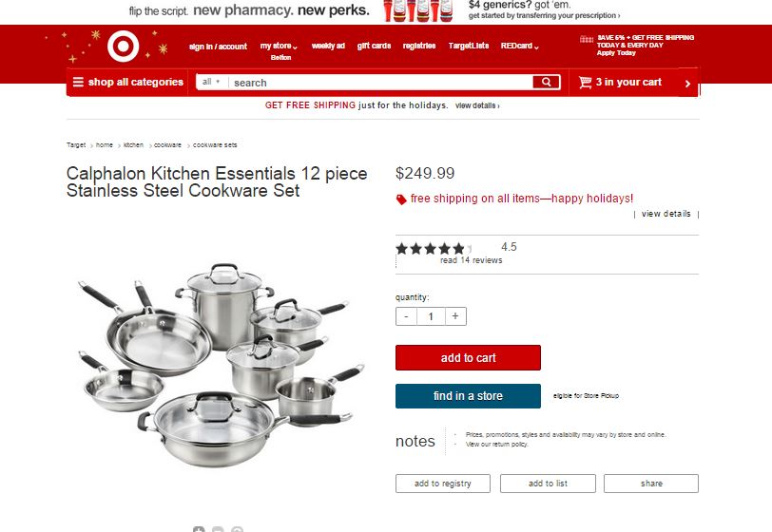Expand the my store dropdown
This screenshot has width=772, height=532.
[279, 46]
